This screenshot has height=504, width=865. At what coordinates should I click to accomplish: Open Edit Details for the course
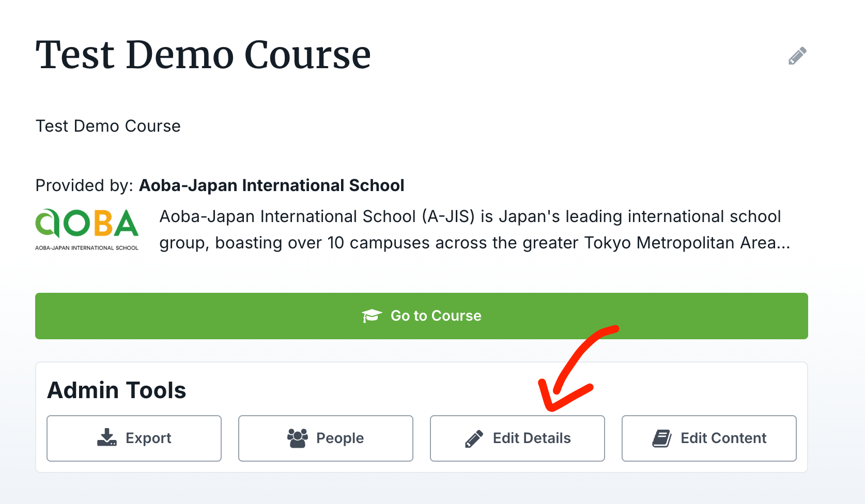point(517,438)
